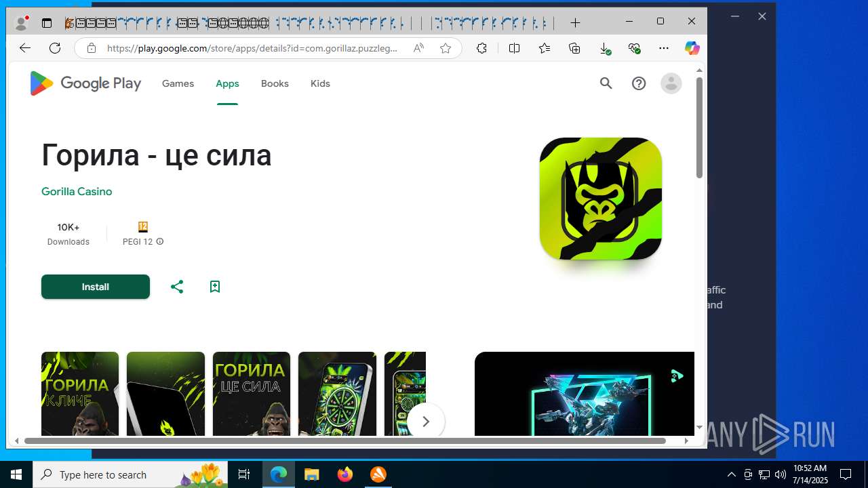Image resolution: width=868 pixels, height=488 pixels.
Task: Open the Extensions puzzle icon
Action: pyautogui.click(x=481, y=48)
